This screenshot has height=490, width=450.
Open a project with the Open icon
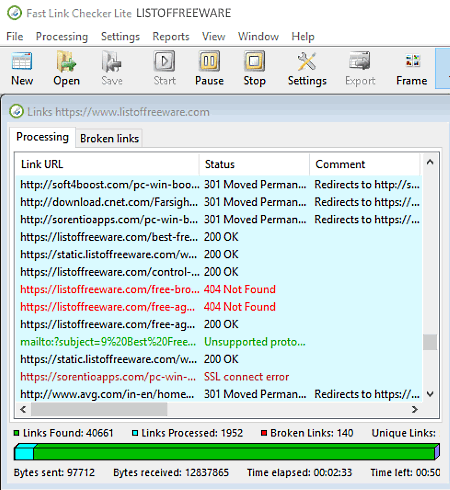pos(66,62)
